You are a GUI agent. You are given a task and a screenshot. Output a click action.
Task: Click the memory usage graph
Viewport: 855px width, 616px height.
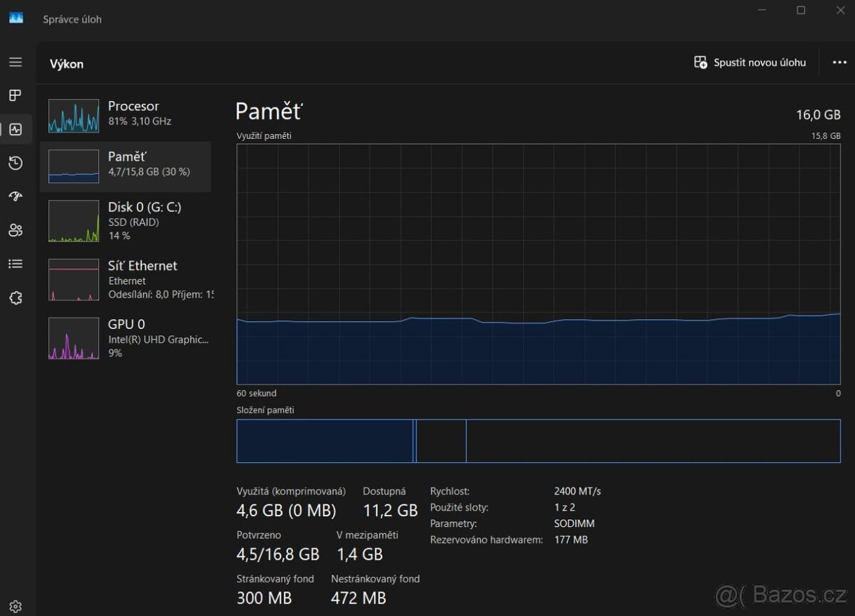pos(538,264)
